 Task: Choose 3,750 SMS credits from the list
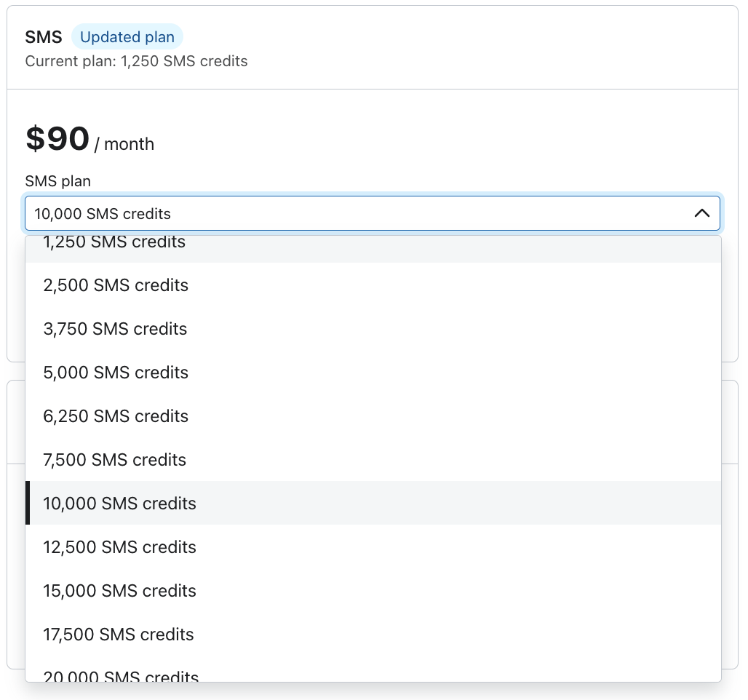click(x=115, y=329)
